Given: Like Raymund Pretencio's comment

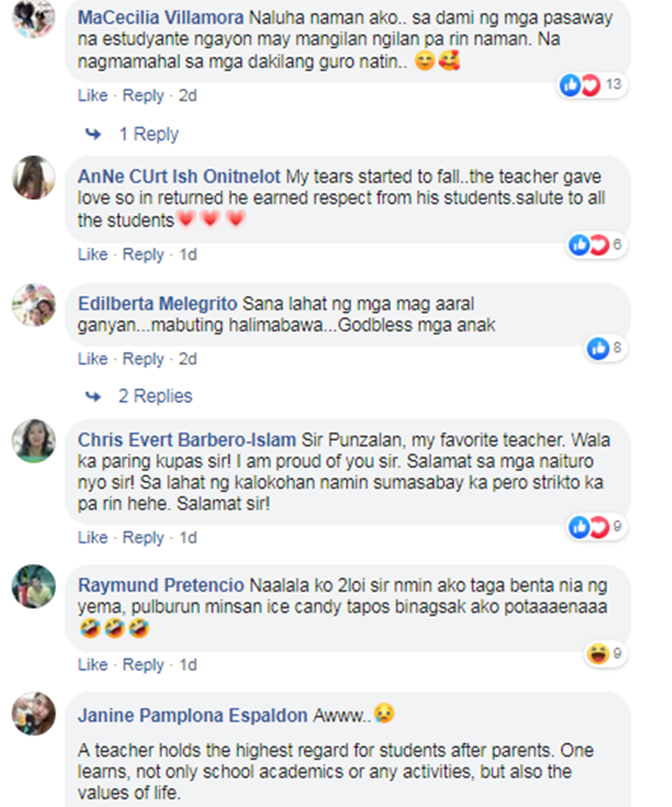Looking at the screenshot, I should point(92,665).
